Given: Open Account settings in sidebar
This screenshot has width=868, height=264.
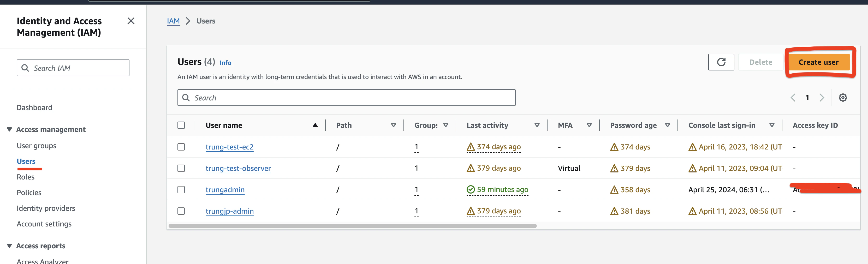Looking at the screenshot, I should [44, 224].
